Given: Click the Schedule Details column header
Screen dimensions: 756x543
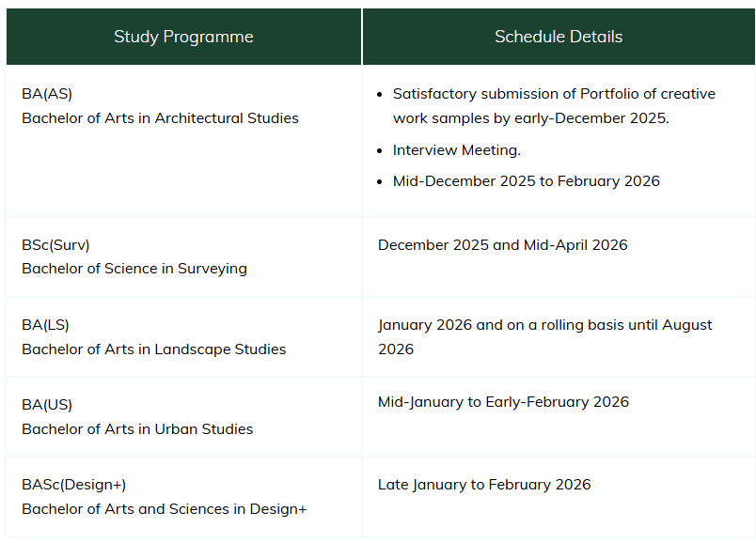Looking at the screenshot, I should pyautogui.click(x=559, y=37).
